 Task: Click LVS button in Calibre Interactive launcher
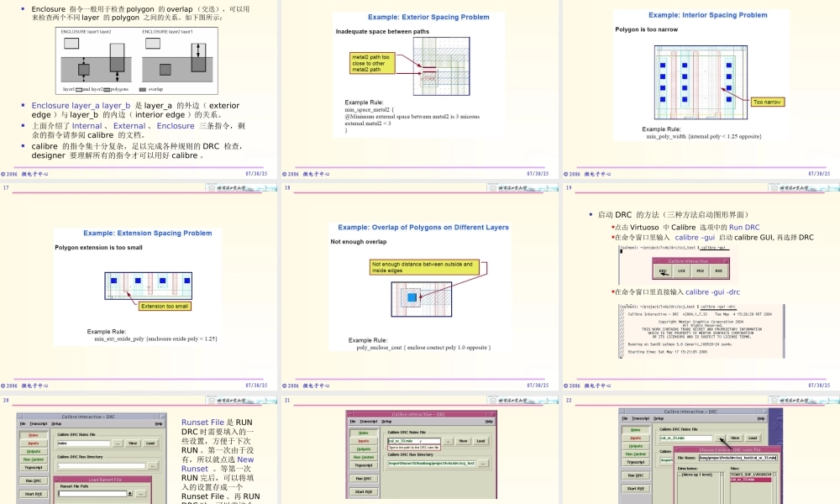681,271
